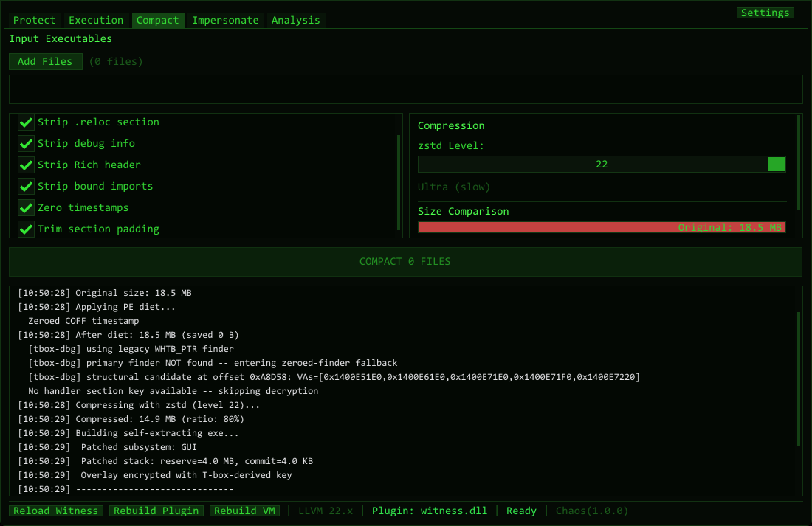Open Settings in the top-right corner

765,13
